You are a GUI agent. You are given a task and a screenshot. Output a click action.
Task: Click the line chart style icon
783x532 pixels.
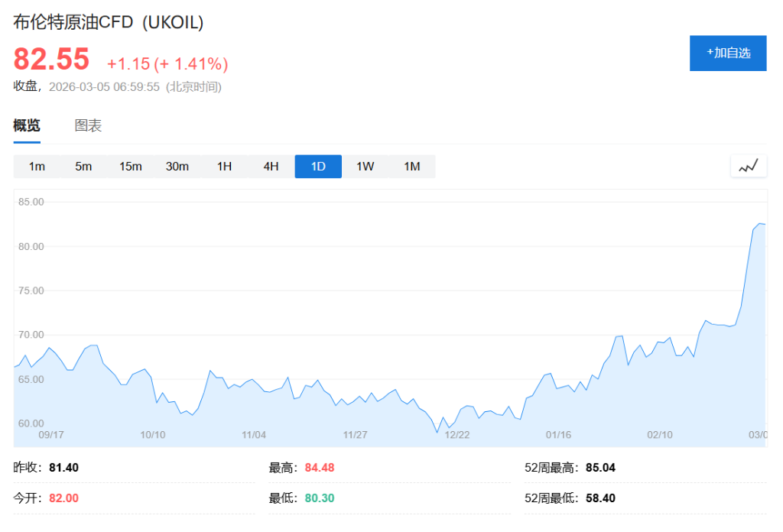point(748,165)
